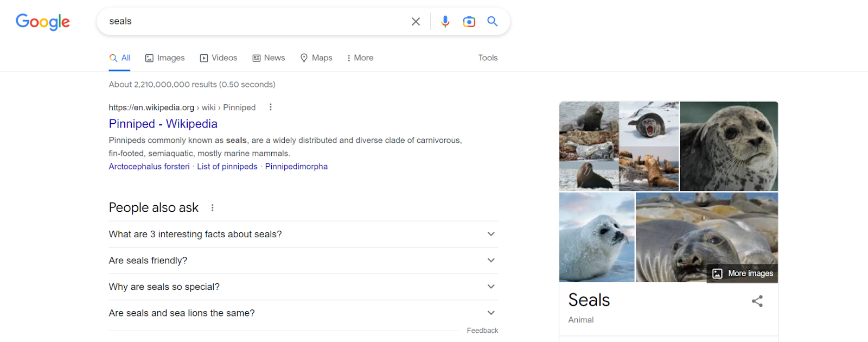Viewport: 868px width, 342px height.
Task: Open three-dot menu next to Wikipedia result
Action: coord(270,107)
